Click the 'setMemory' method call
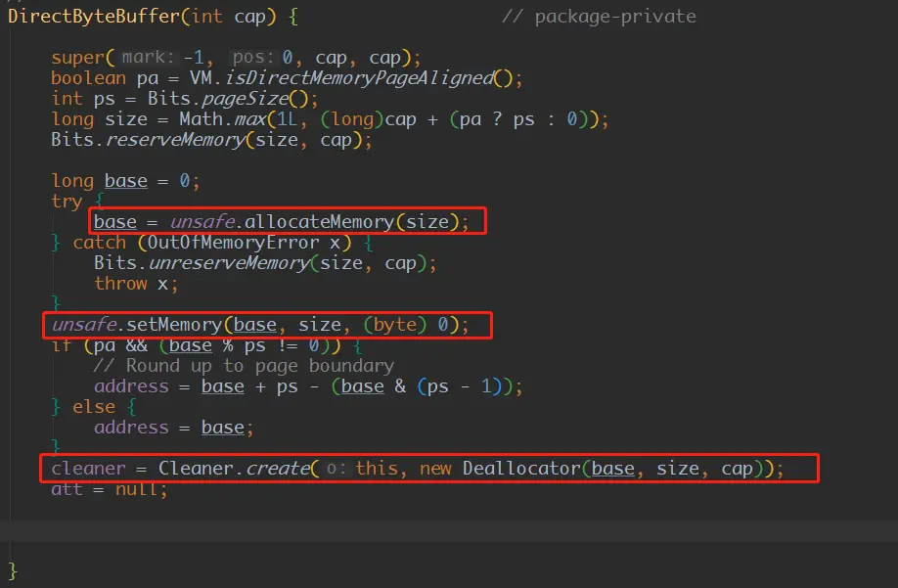This screenshot has width=898, height=588. 175,325
